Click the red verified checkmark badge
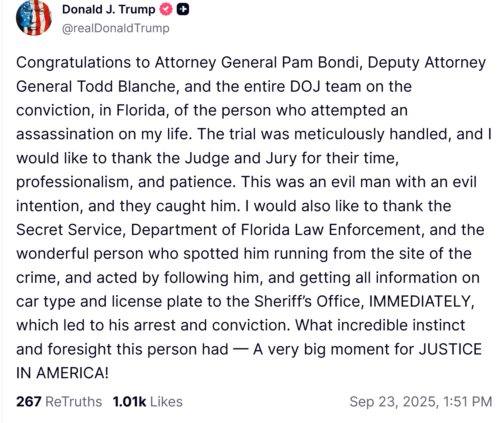Screen dimensions: 504x423 (166, 9)
